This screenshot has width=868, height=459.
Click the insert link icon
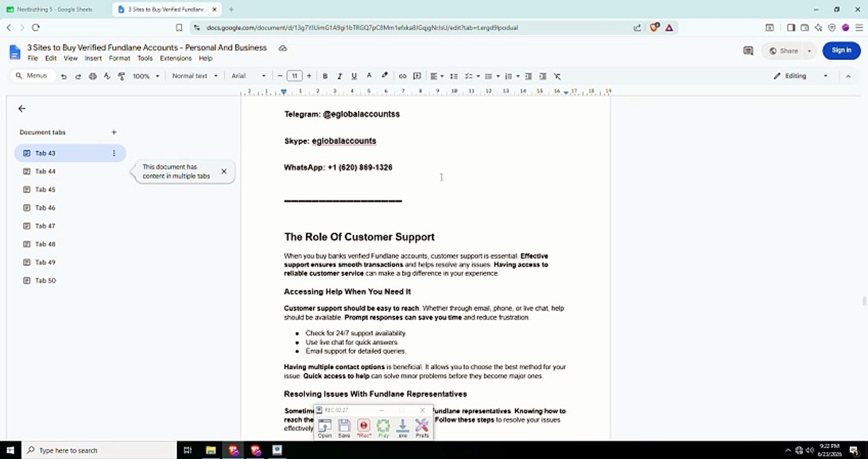pyautogui.click(x=403, y=76)
